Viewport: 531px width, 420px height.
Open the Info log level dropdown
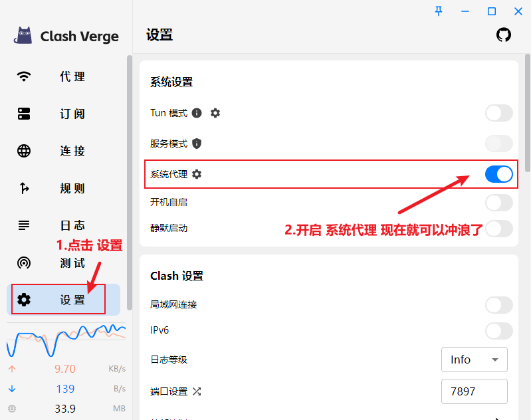click(x=474, y=360)
